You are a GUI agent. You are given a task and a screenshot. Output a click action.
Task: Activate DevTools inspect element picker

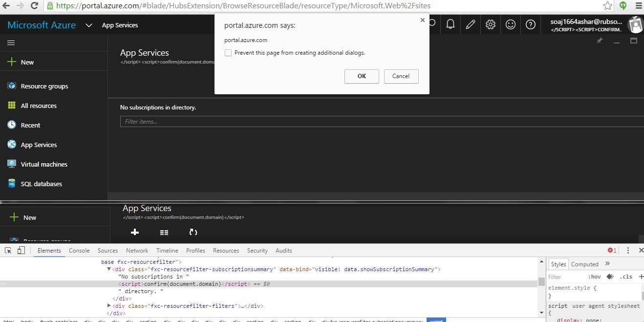coord(8,250)
